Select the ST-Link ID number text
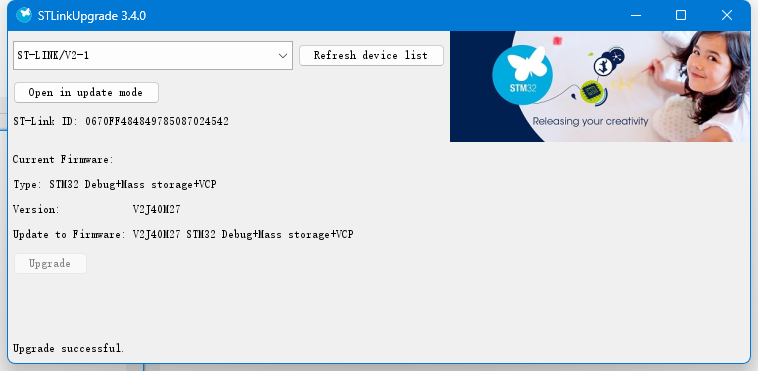The image size is (758, 371). (157, 121)
